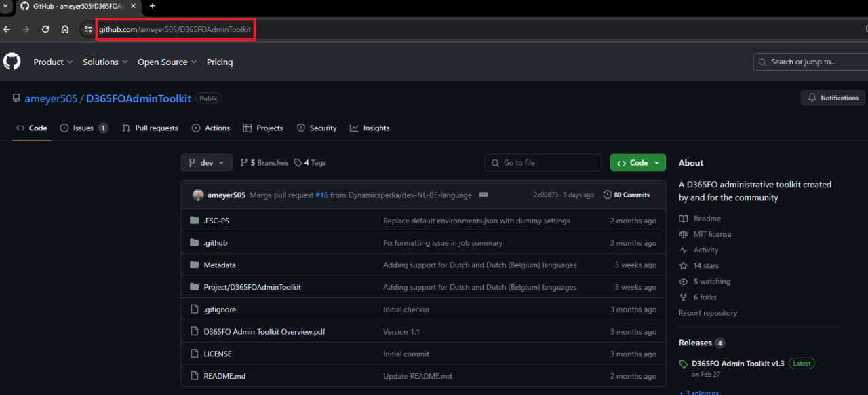Select the Insights graph icon
The height and width of the screenshot is (395, 868).
pos(355,128)
